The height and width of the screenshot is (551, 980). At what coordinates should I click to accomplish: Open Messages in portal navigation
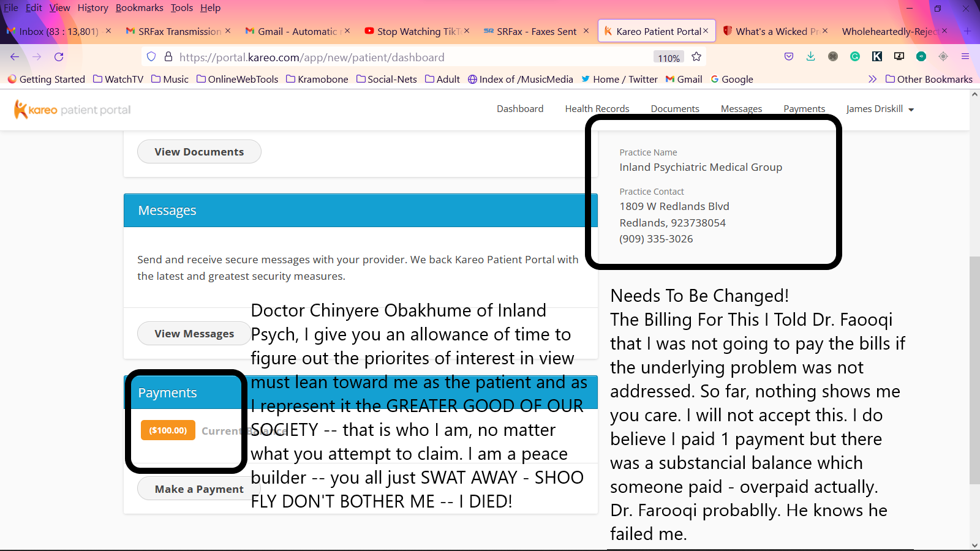pyautogui.click(x=741, y=109)
